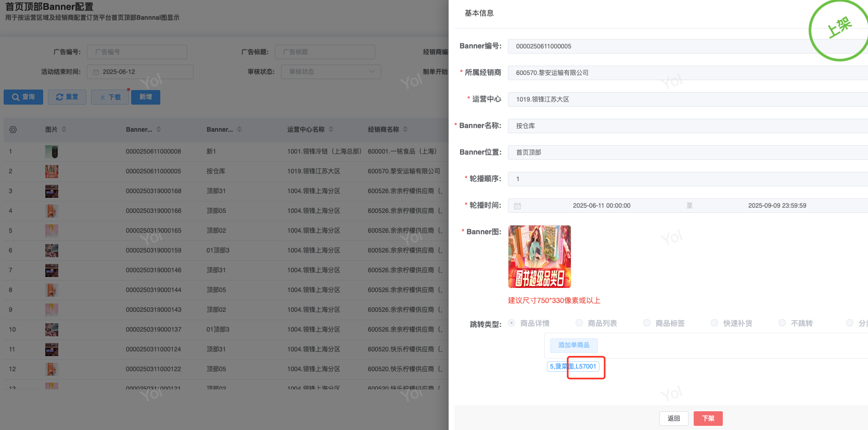Open thumbnail of banner 0000250311000124

(x=52, y=349)
